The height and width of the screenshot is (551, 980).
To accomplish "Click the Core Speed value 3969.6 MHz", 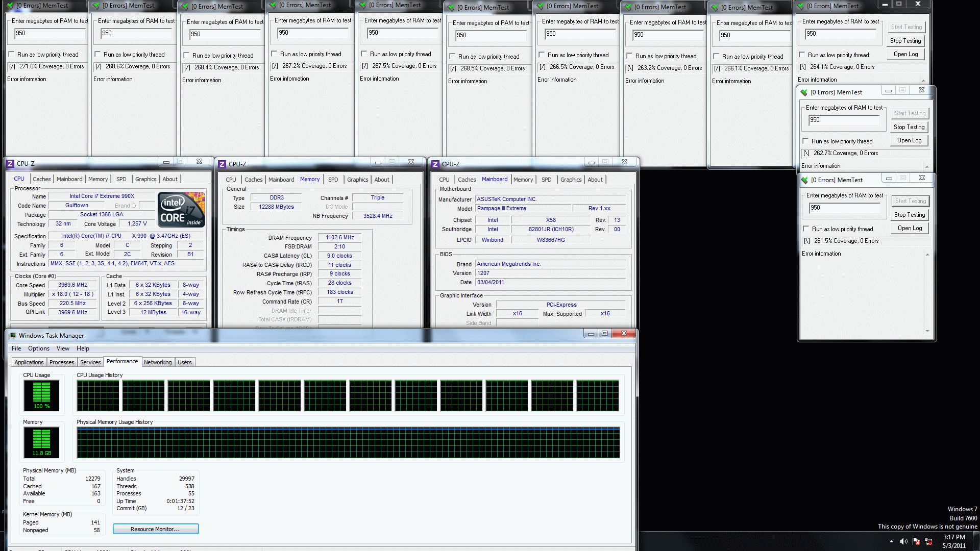I will [x=72, y=285].
